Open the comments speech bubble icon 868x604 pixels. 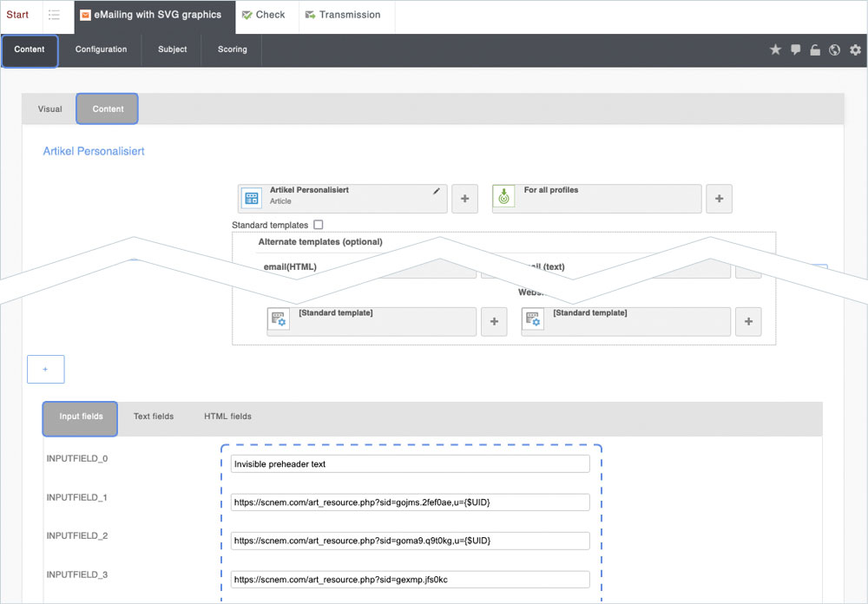tap(795, 50)
